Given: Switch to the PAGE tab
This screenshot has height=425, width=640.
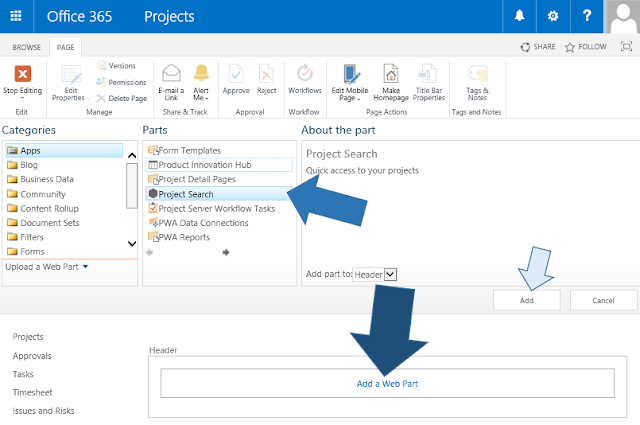Looking at the screenshot, I should point(65,47).
